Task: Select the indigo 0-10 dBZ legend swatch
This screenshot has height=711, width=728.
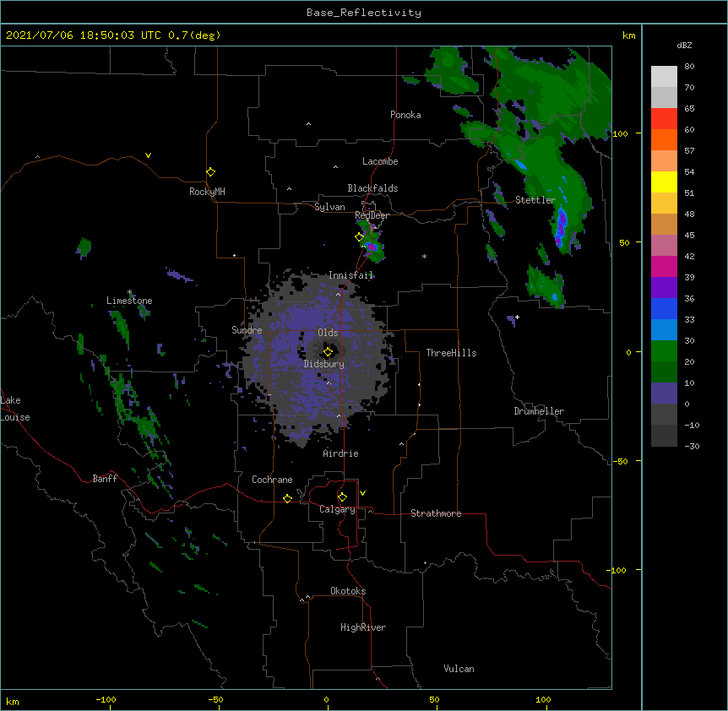Action: coord(664,393)
